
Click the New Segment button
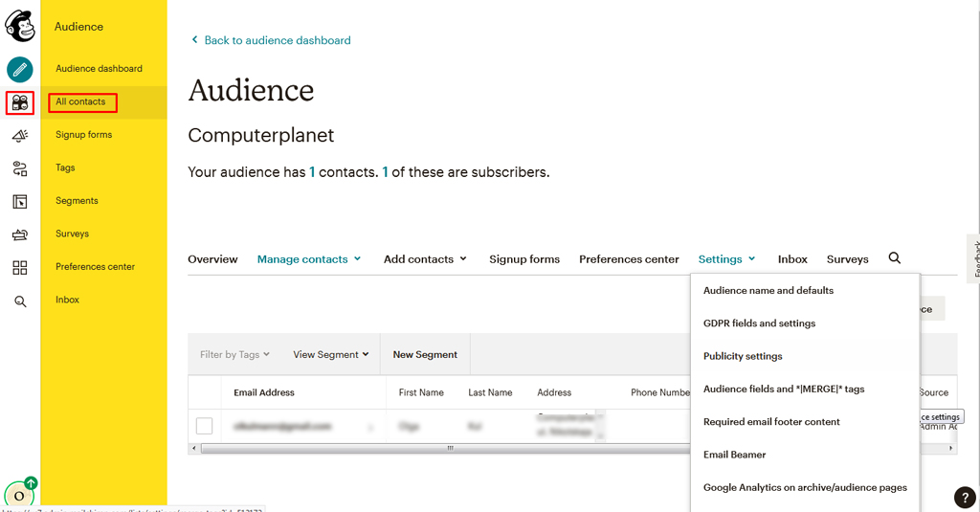pos(425,355)
